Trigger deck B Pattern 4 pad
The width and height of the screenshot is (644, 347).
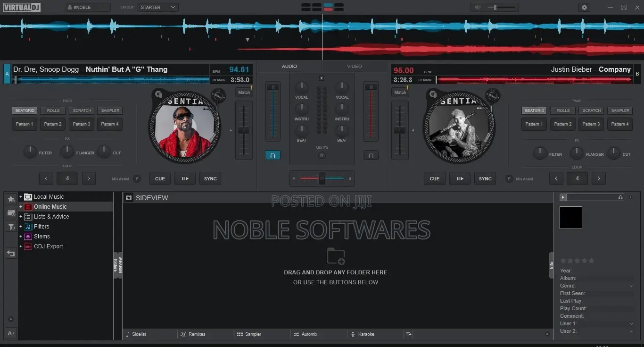(x=620, y=124)
